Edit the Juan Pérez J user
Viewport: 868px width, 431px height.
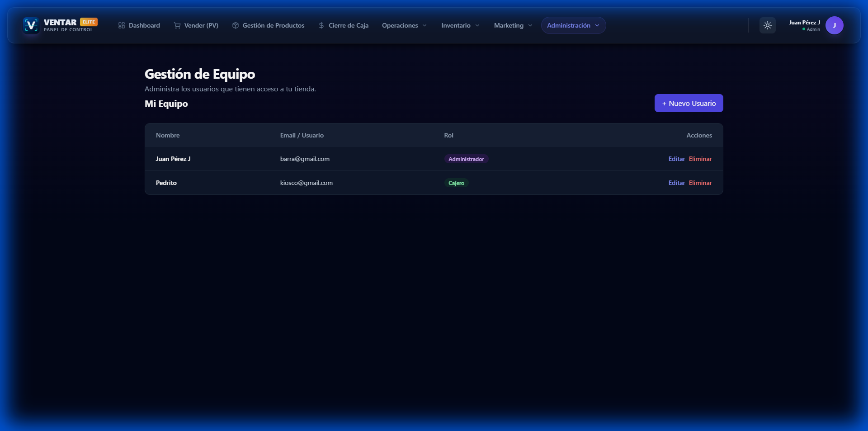click(676, 159)
